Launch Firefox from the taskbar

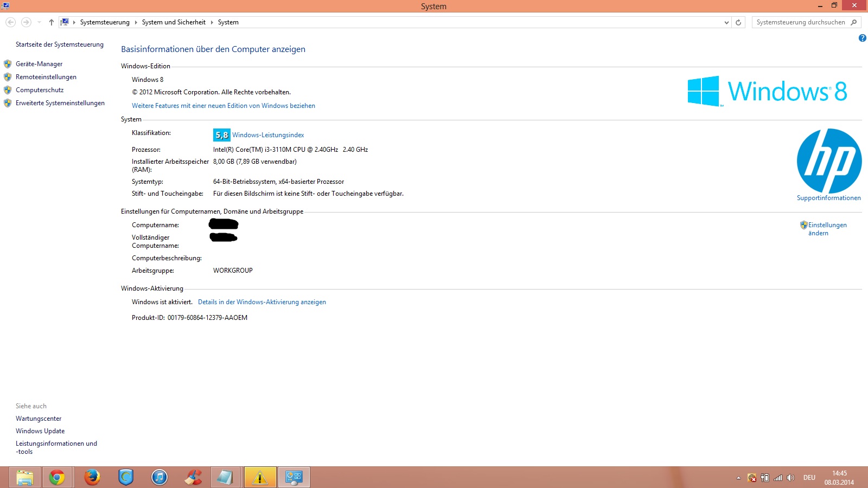pos(92,477)
